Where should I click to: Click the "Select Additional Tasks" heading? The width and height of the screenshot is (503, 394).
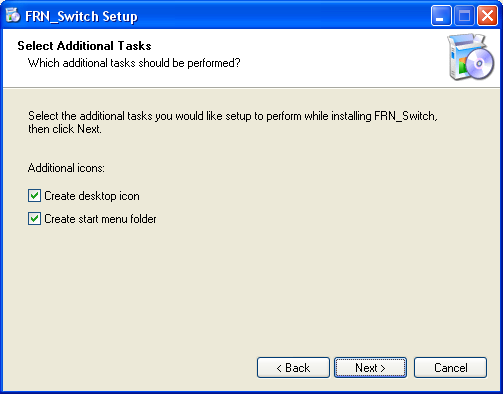(84, 46)
